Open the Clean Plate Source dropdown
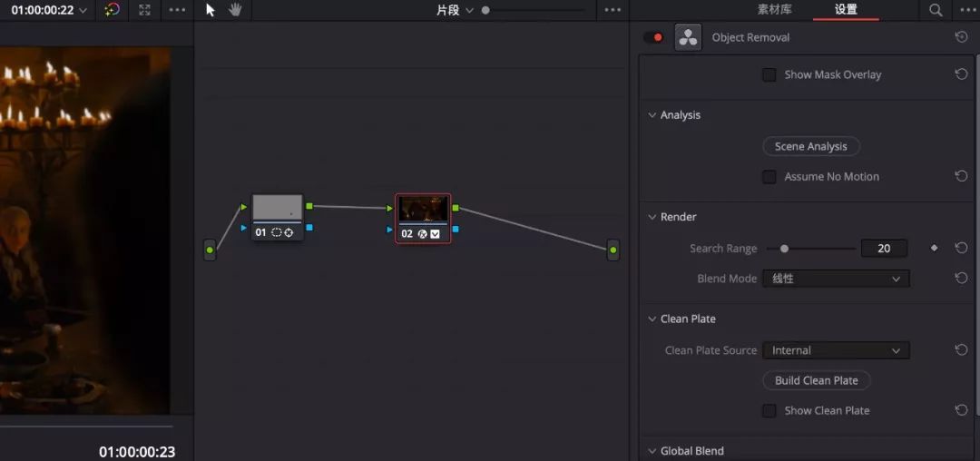This screenshot has width=980, height=461. click(x=837, y=350)
